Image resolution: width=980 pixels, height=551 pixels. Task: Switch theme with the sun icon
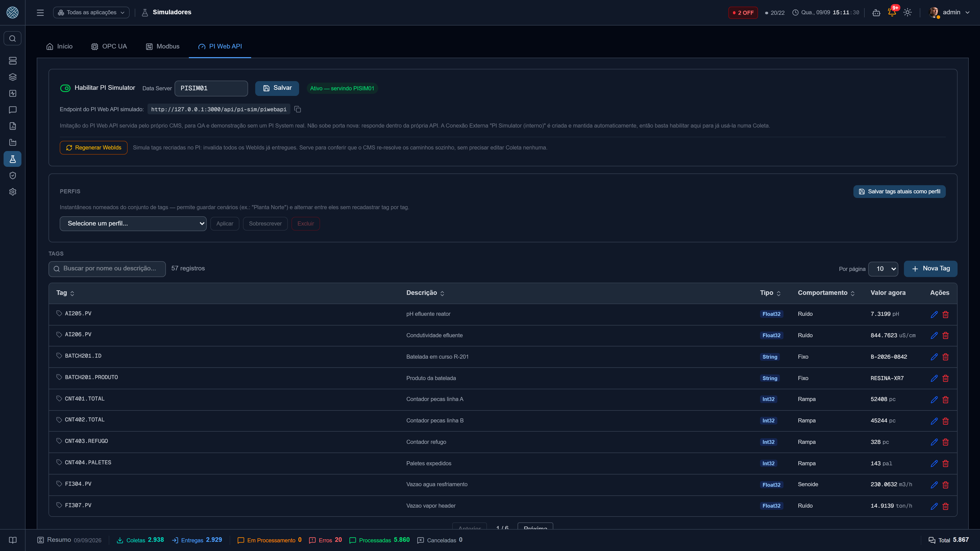coord(907,12)
